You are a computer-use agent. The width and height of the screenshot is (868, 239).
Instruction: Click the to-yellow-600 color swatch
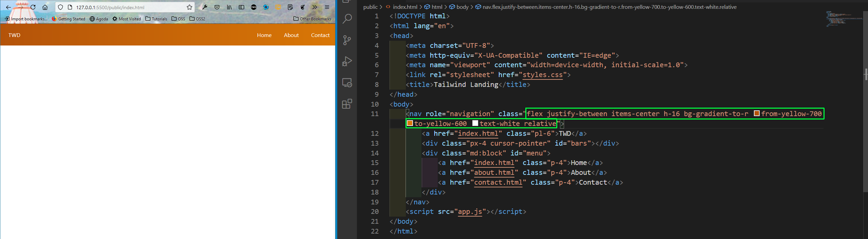(410, 123)
